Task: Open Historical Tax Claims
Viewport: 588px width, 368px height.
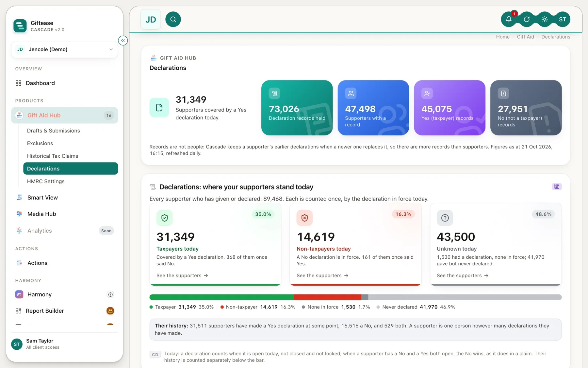Action: 71,156
